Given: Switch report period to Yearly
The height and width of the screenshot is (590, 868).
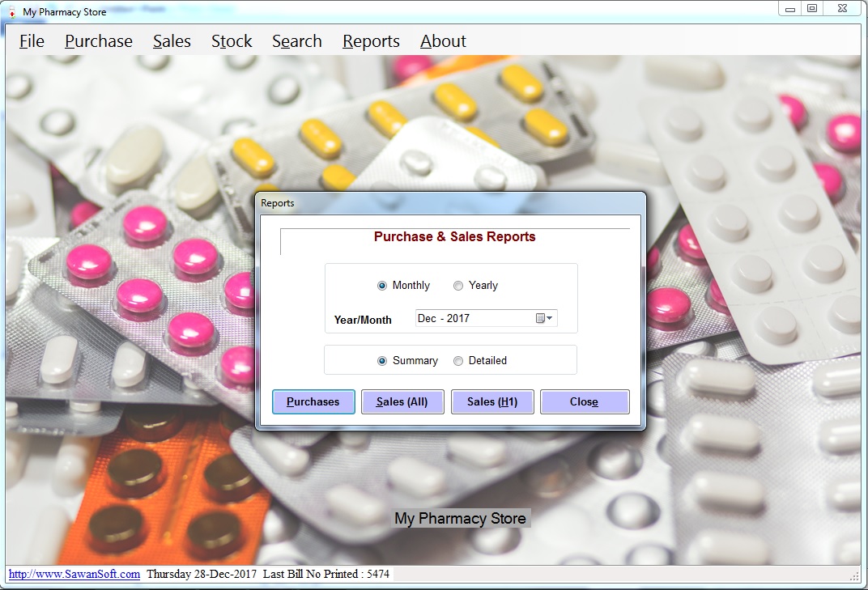Looking at the screenshot, I should tap(458, 286).
